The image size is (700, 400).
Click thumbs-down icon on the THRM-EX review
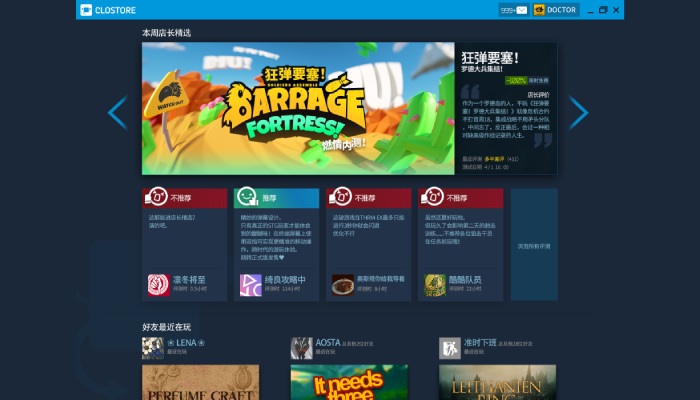[x=340, y=196]
